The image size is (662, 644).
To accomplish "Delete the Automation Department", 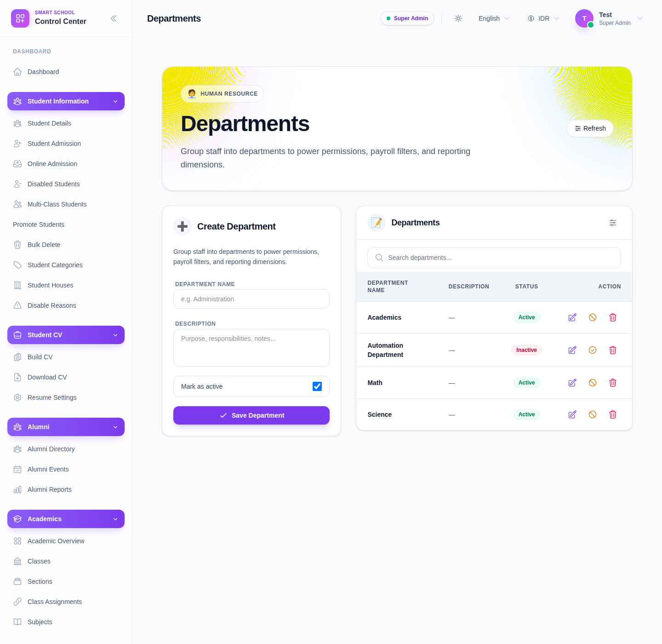I will pyautogui.click(x=613, y=350).
